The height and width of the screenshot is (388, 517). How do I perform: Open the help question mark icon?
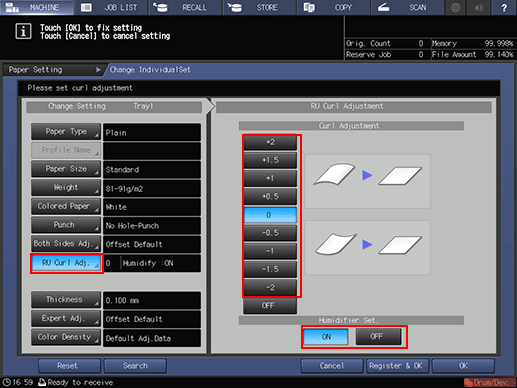coord(504,7)
